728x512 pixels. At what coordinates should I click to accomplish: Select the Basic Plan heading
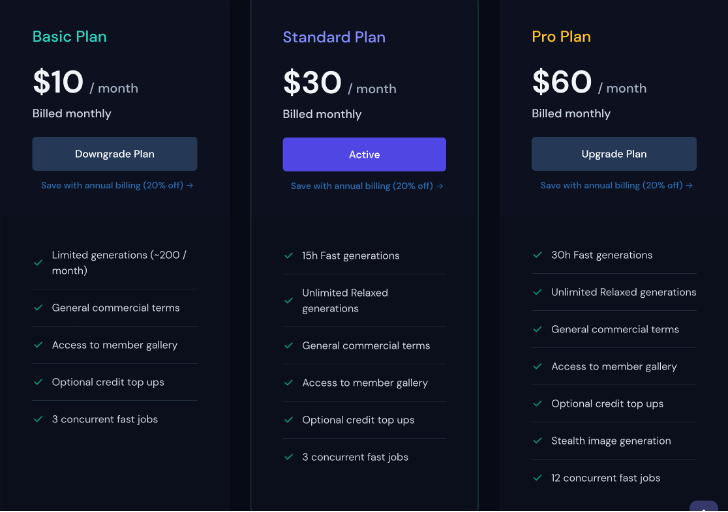coord(70,37)
